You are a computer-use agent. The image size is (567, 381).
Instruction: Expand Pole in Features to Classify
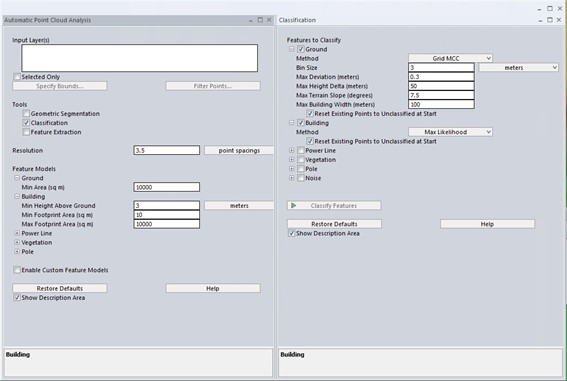(291, 169)
